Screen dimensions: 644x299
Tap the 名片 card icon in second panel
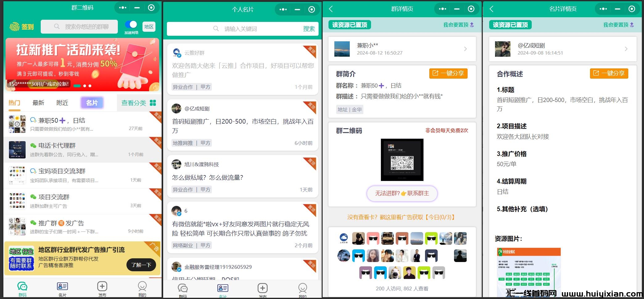(x=222, y=288)
